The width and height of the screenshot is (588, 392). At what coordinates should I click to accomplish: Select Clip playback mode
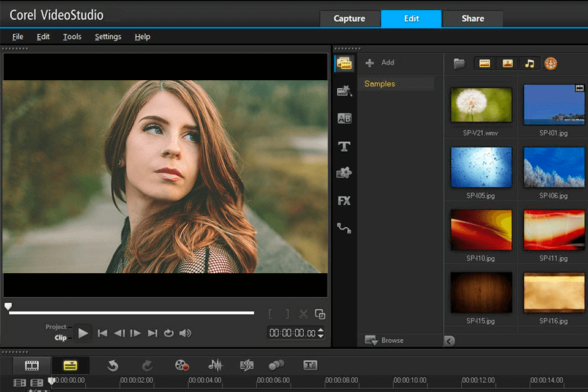61,337
